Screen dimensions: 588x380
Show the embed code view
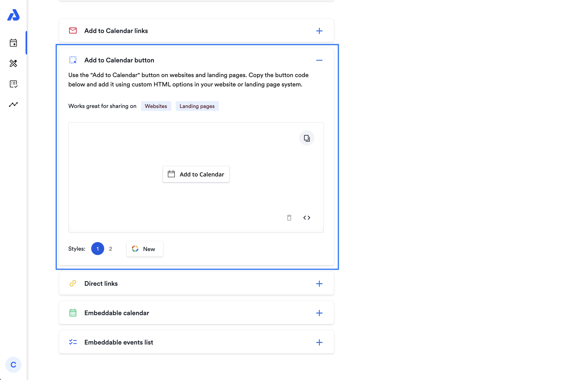point(306,218)
